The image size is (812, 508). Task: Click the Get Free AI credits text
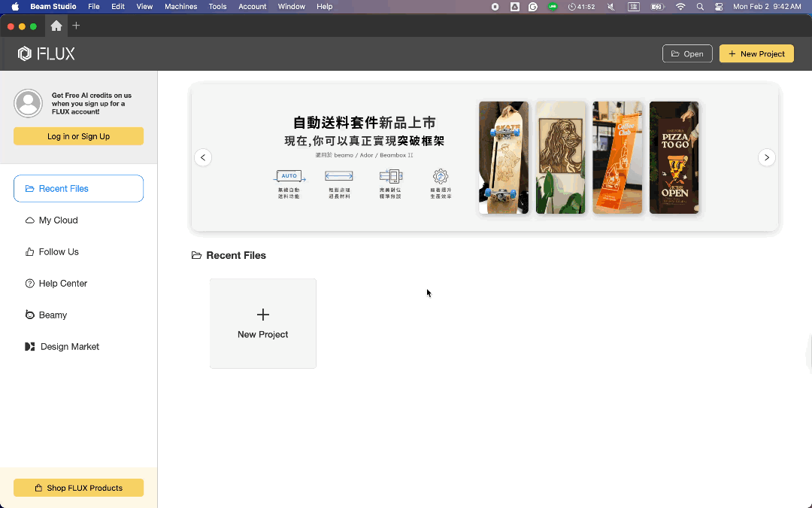tap(92, 103)
